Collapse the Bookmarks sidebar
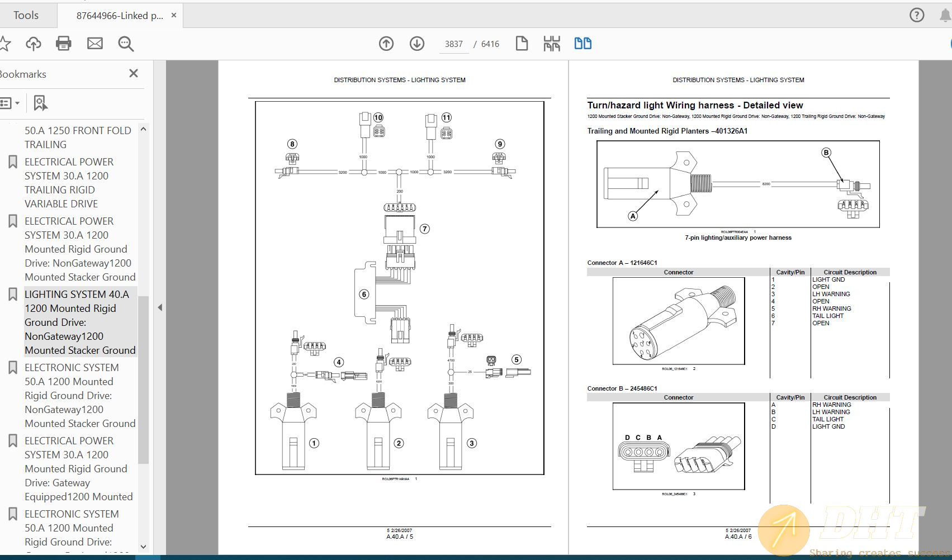This screenshot has height=560, width=952. coord(133,73)
